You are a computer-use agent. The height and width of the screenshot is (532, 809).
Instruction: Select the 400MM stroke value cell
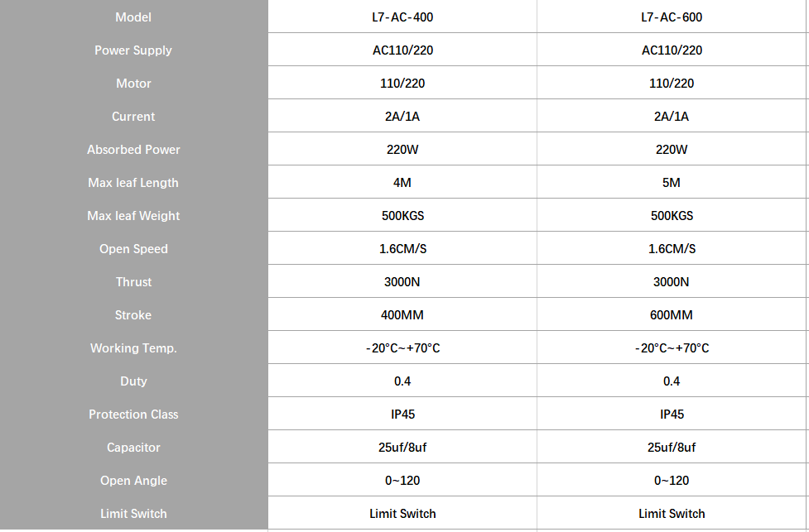click(x=402, y=314)
